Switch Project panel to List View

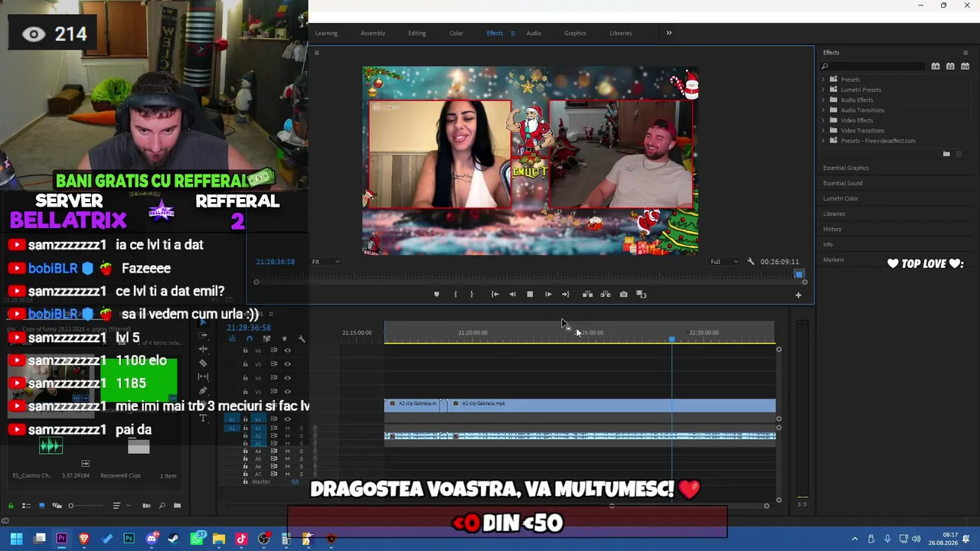[26, 505]
